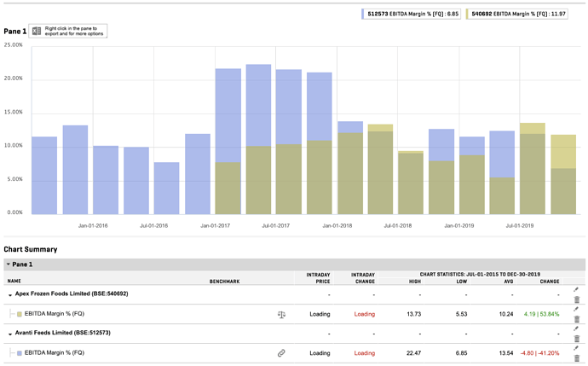
Task: Click pencil icon for Avanti EBITDA Margin series
Action: pyautogui.click(x=576, y=347)
